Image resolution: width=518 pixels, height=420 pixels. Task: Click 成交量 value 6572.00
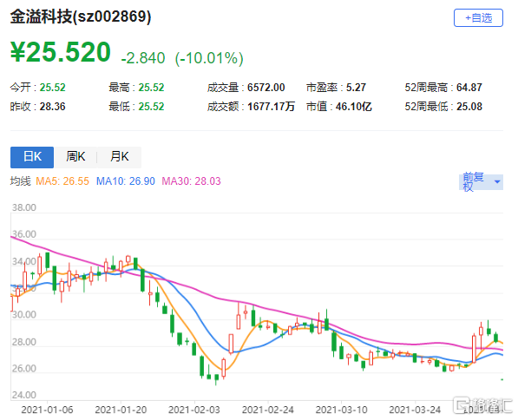click(x=266, y=88)
